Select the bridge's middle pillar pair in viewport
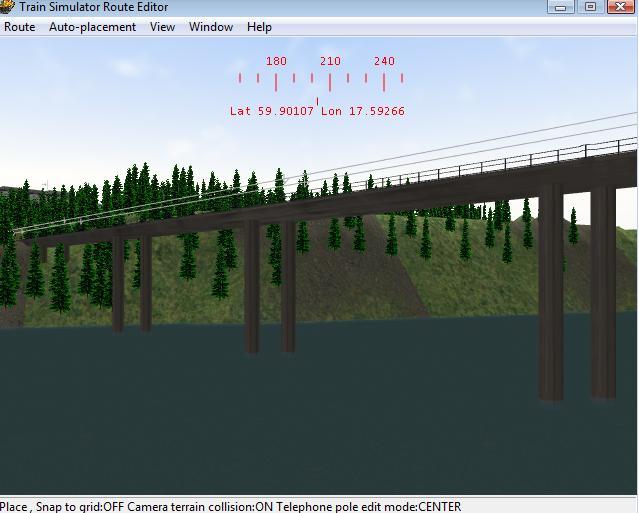639x513 pixels. (270, 286)
